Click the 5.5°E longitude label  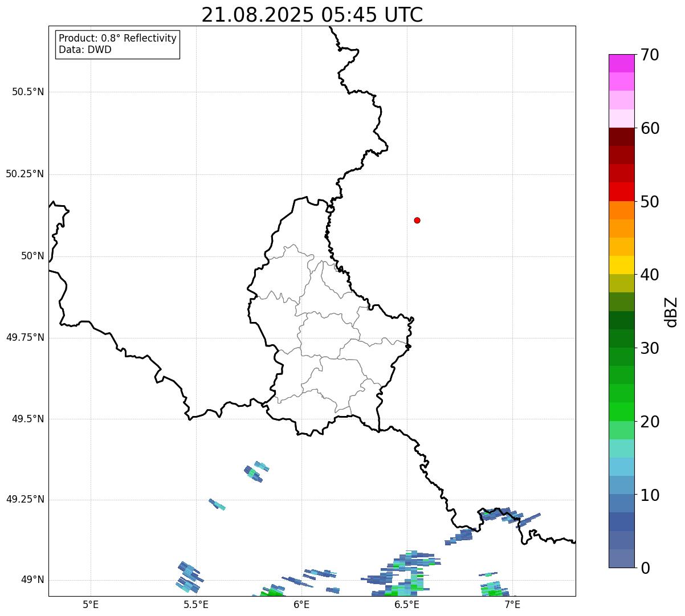pyautogui.click(x=196, y=605)
